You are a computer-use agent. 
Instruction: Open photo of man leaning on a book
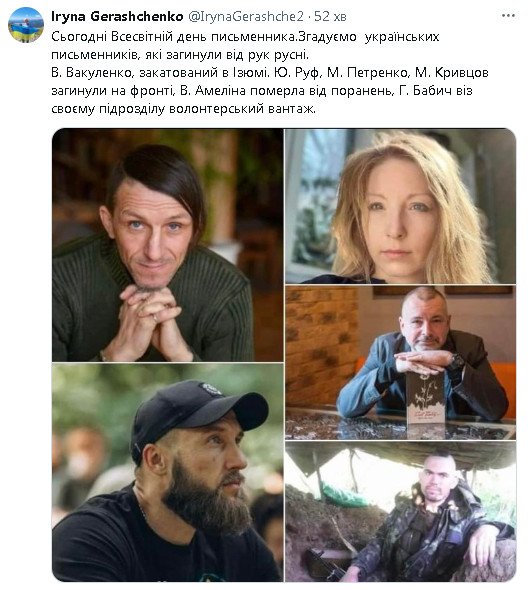coord(400,362)
